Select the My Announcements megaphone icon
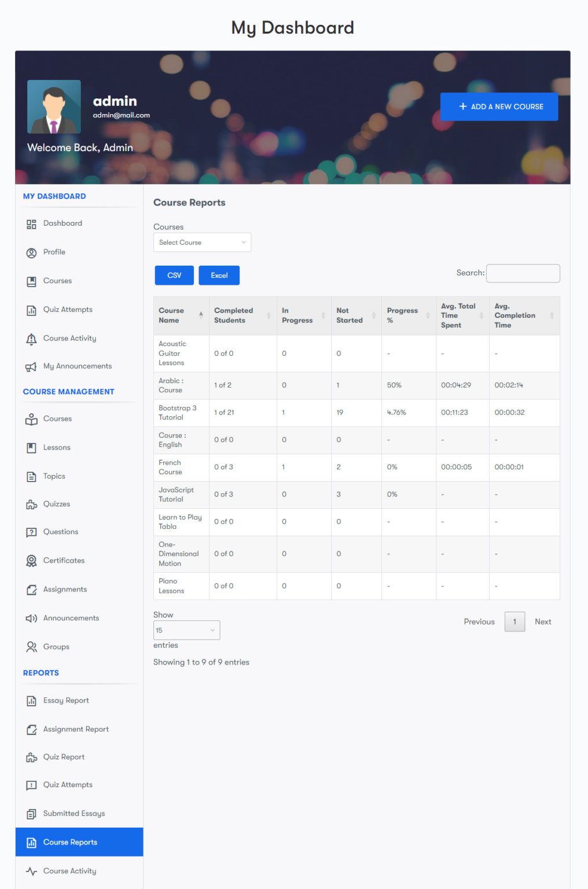Screen dimensions: 588x889 (x=31, y=366)
